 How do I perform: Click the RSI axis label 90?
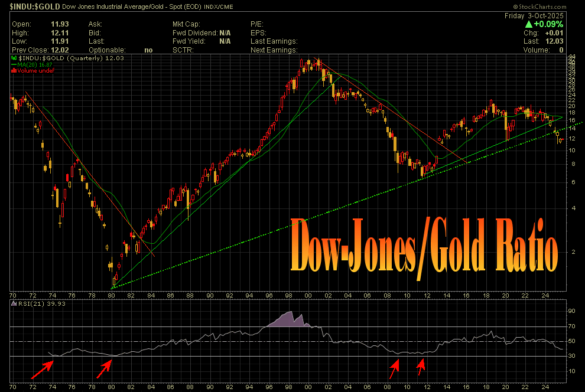571,311
